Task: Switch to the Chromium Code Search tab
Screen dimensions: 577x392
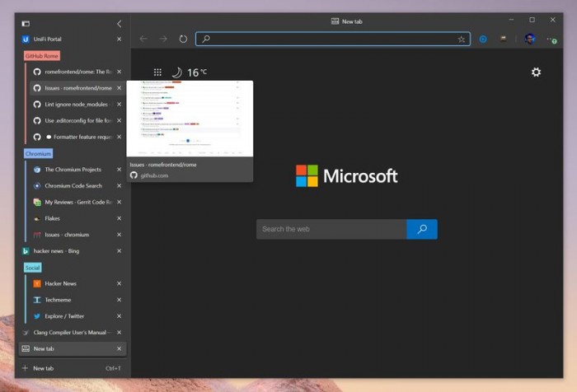Action: tap(73, 185)
